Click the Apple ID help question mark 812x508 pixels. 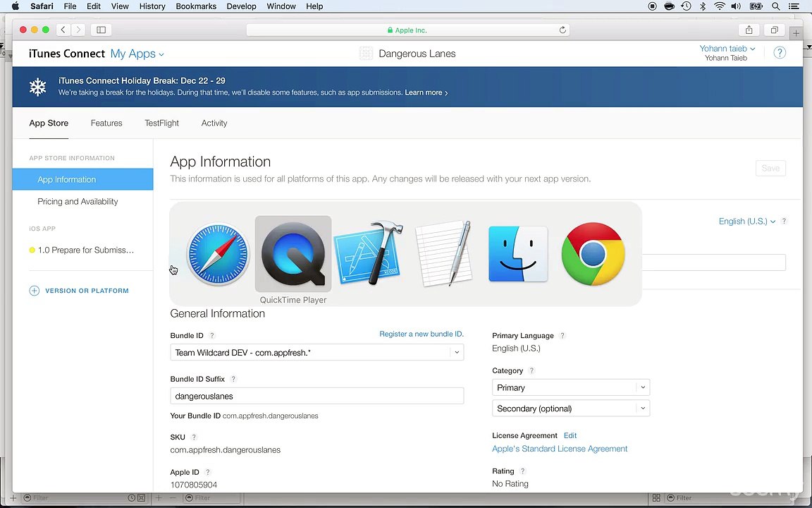point(208,472)
